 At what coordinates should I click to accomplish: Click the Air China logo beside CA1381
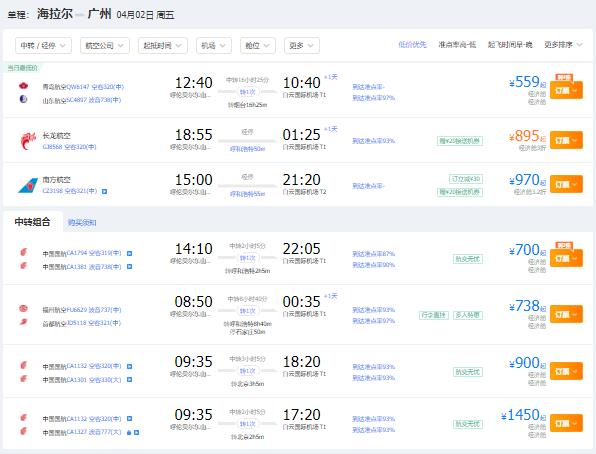click(24, 265)
